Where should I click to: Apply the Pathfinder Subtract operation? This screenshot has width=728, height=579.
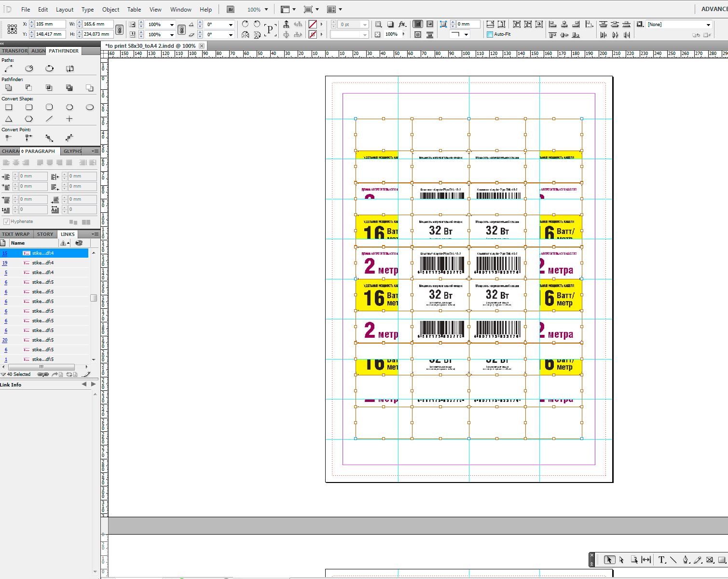[x=29, y=88]
